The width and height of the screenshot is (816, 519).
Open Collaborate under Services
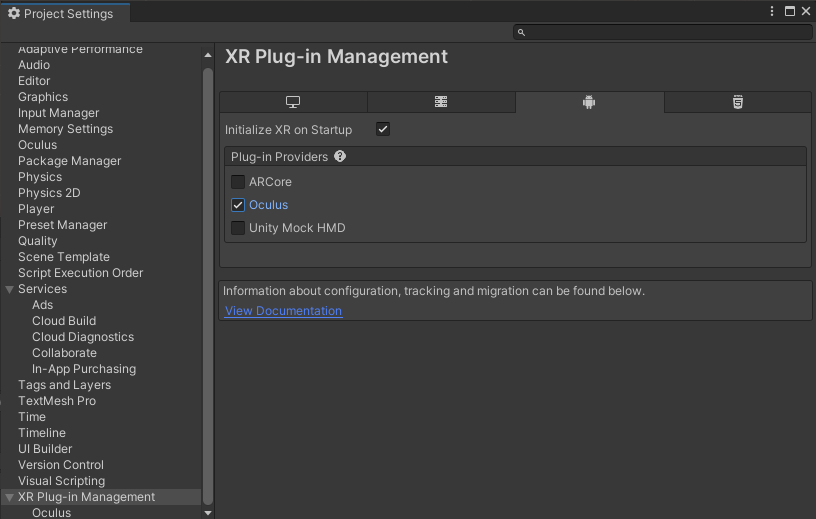click(x=64, y=353)
